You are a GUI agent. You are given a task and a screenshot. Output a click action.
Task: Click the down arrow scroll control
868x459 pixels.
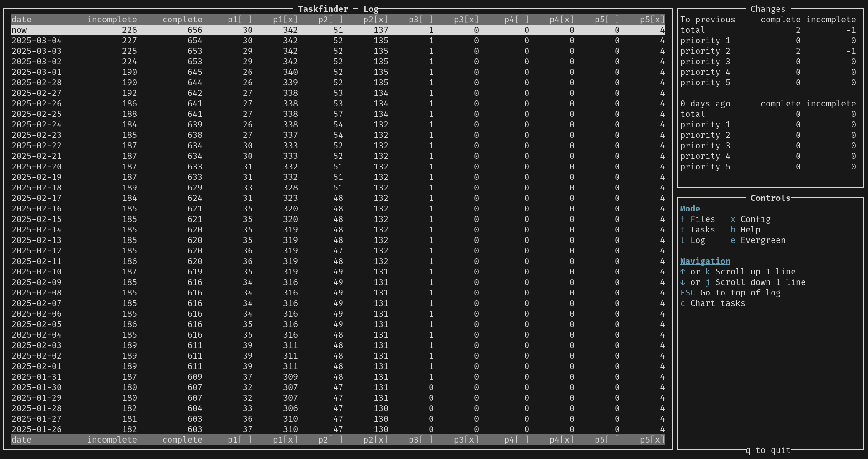click(683, 282)
